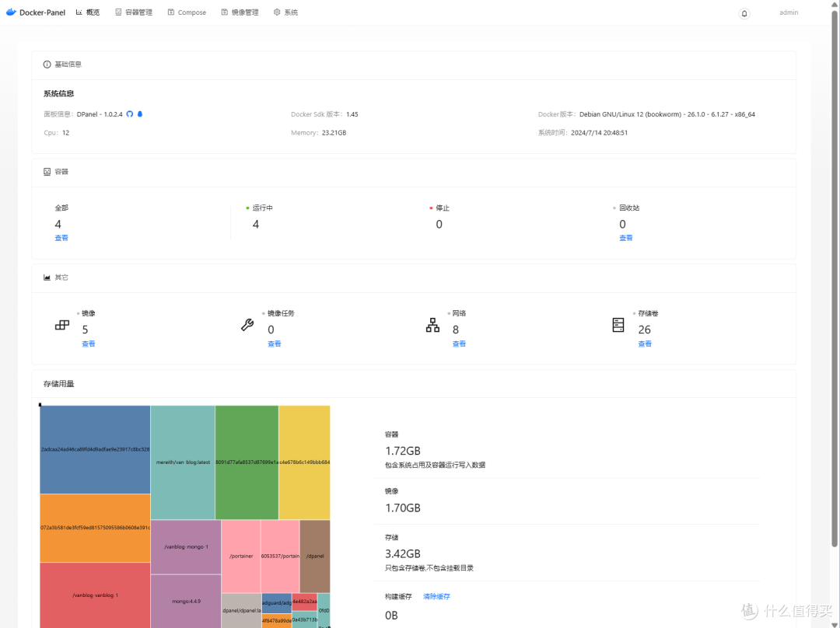This screenshot has height=628, width=840.
Task: Click the wrench icon for 镜像任务
Action: (247, 325)
